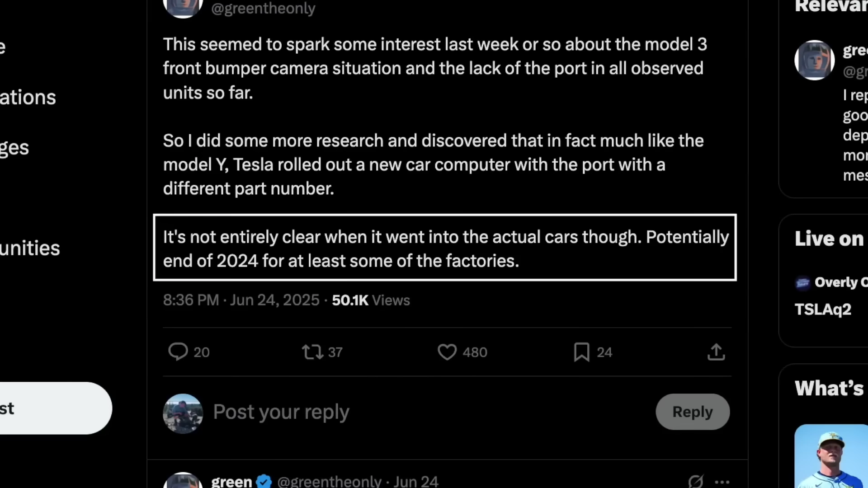Go to Communities in the sidebar
The height and width of the screenshot is (488, 868).
pyautogui.click(x=30, y=248)
